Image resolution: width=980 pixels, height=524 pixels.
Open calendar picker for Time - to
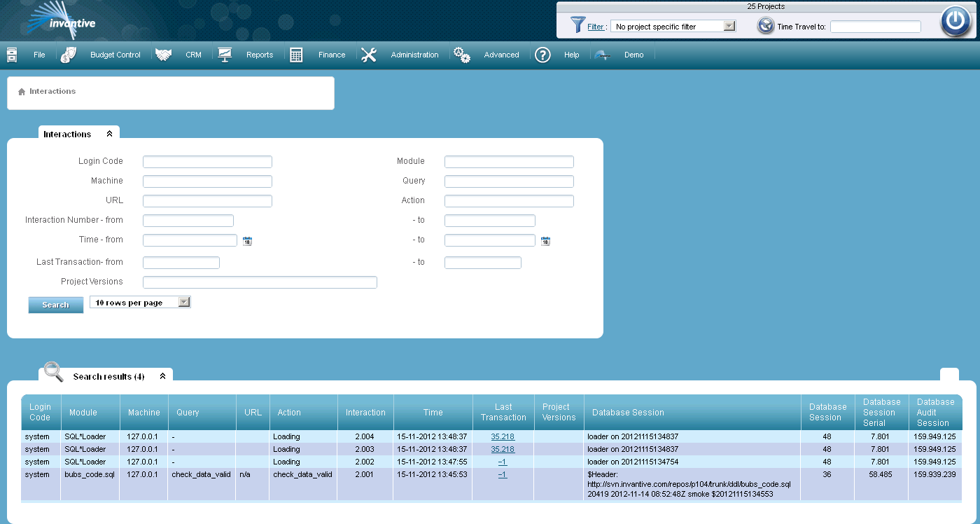545,241
